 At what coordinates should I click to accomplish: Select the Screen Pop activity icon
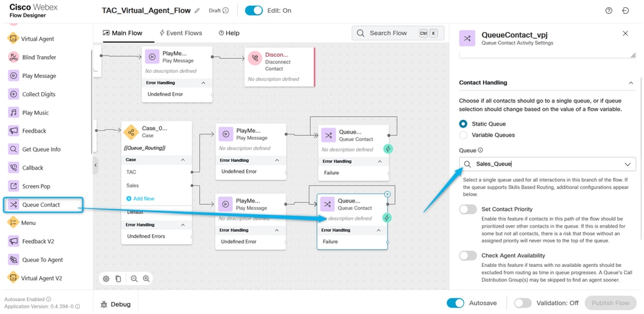click(x=14, y=186)
